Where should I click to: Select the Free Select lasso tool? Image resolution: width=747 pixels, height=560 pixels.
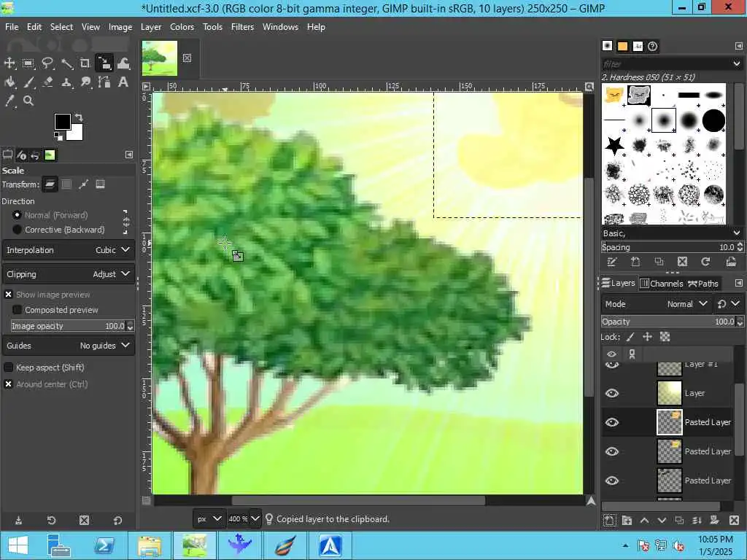47,63
